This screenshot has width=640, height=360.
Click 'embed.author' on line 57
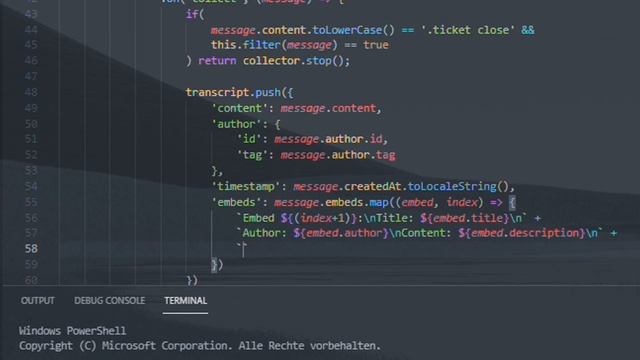(x=344, y=233)
